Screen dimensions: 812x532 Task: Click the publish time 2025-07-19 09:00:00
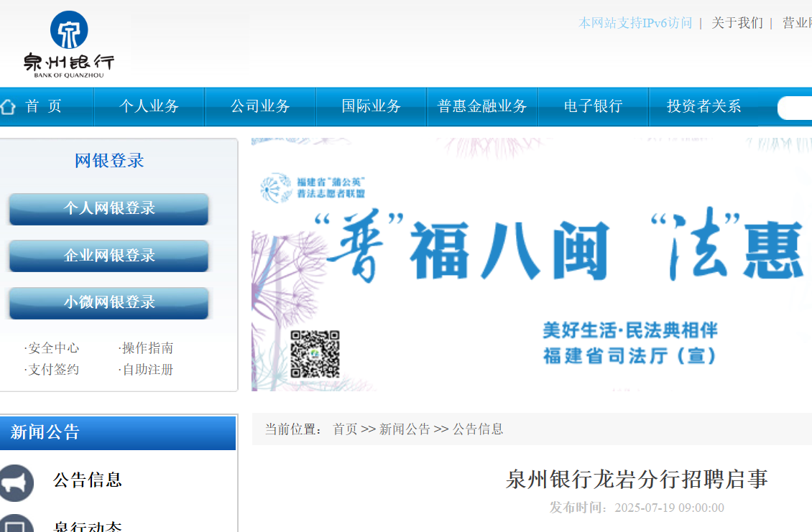670,508
